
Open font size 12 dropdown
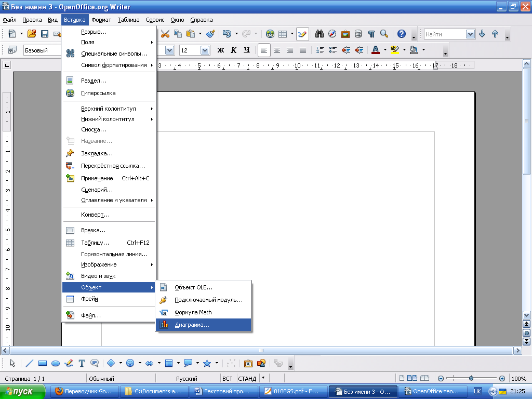205,50
